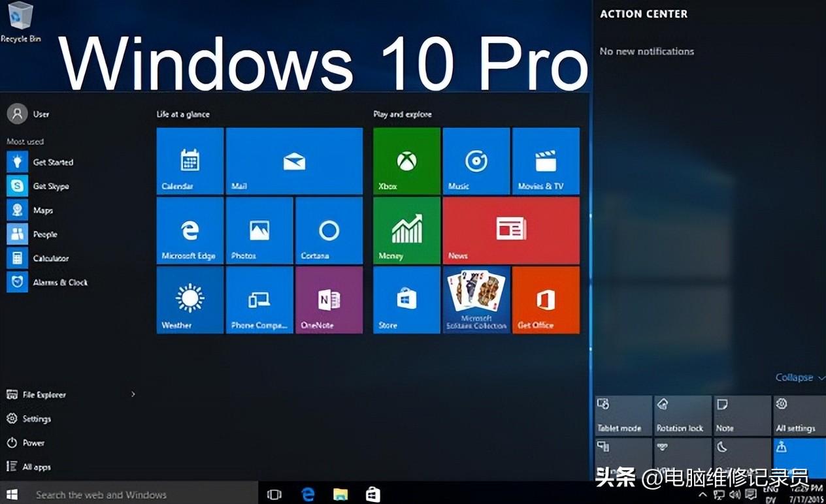Open All apps list
Image resolution: width=826 pixels, height=504 pixels.
tap(29, 467)
